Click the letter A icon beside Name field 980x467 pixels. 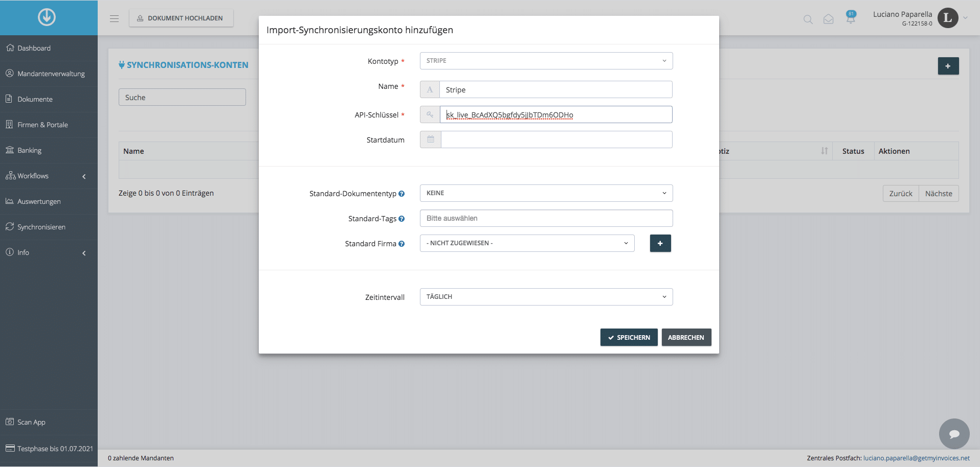430,89
